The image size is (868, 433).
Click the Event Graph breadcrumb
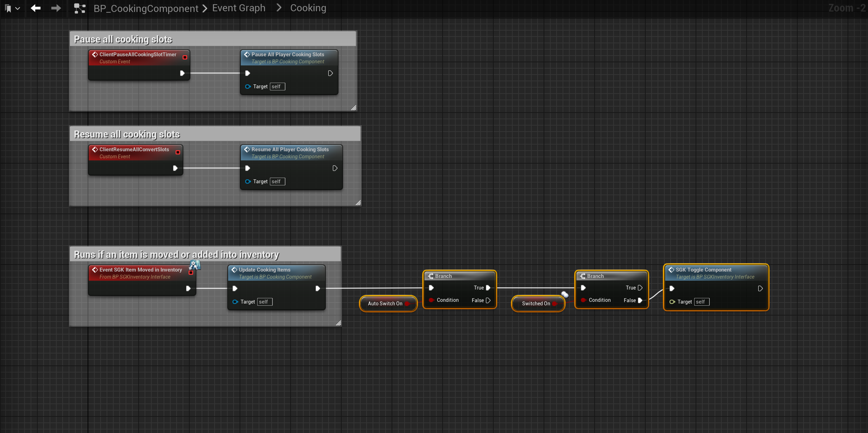[x=239, y=8]
